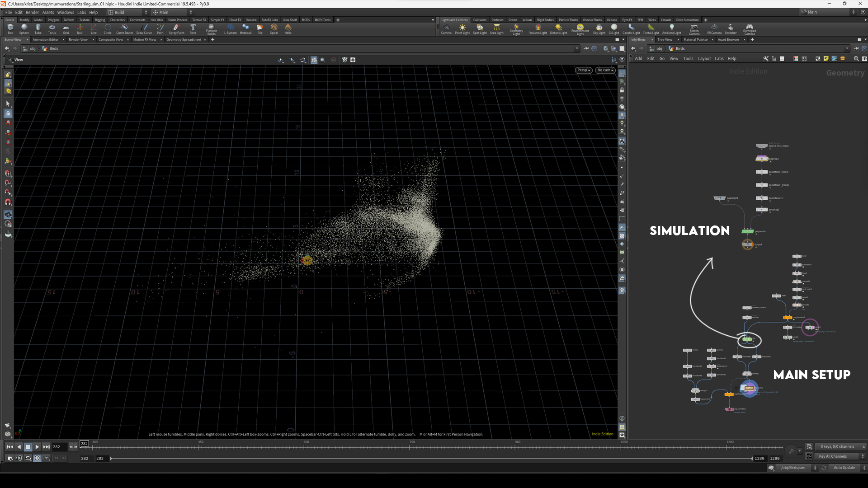This screenshot has height=488, width=868.
Task: Switch to the Geometry Spreadsheet tab
Action: pos(183,39)
